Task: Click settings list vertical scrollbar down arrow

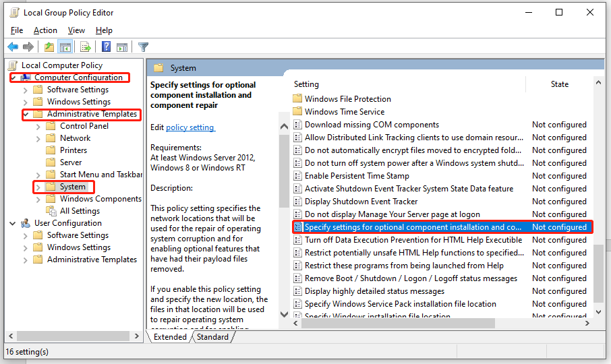Action: coord(599,312)
